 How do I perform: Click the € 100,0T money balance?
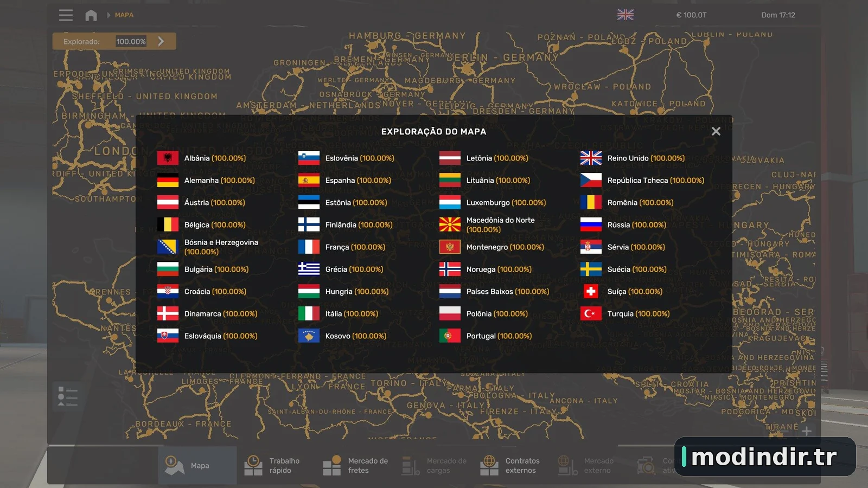(692, 15)
